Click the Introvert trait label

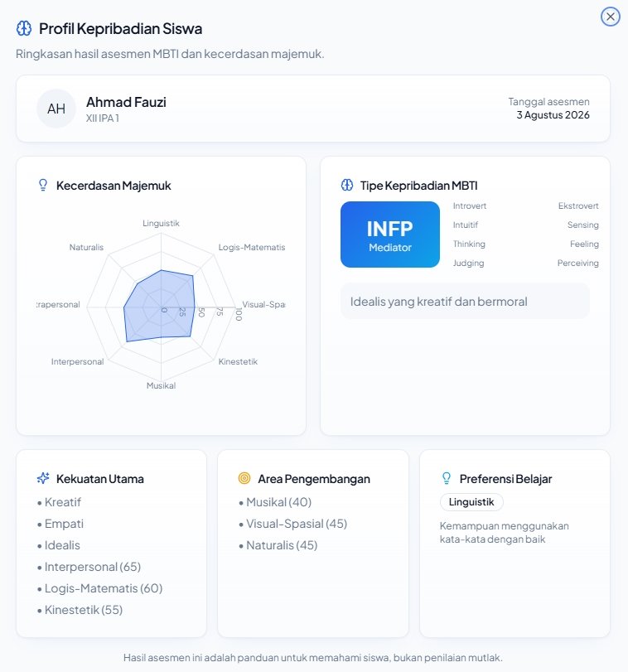tap(470, 205)
